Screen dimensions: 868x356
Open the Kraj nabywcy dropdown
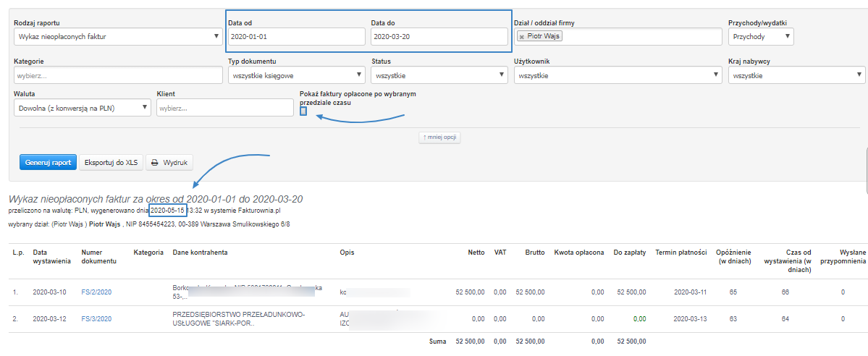[x=796, y=75]
